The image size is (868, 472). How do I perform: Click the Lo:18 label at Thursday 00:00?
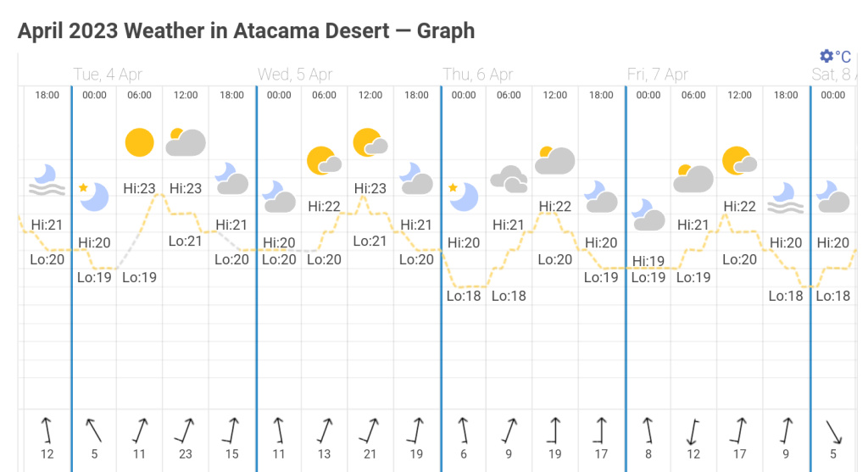click(x=464, y=296)
